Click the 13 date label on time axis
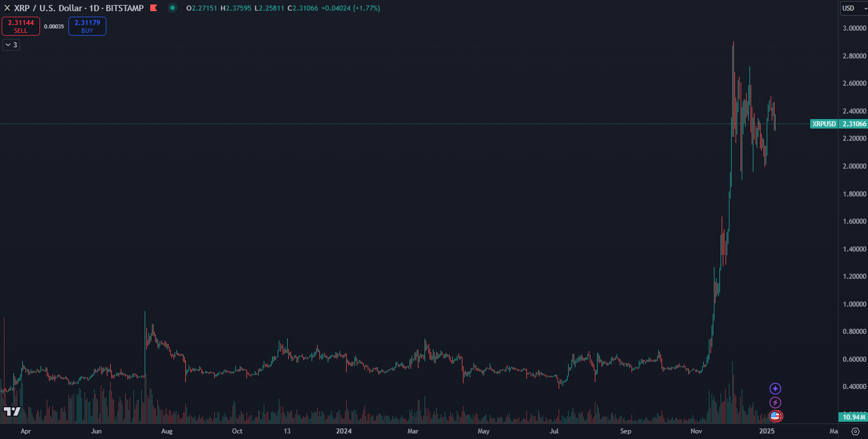This screenshot has height=439, width=868. [287, 431]
